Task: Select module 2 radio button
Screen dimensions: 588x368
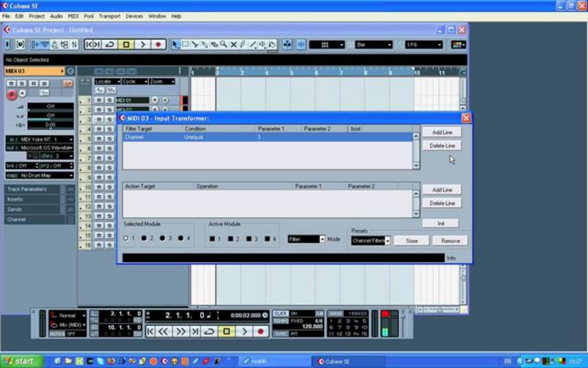Action: (144, 238)
